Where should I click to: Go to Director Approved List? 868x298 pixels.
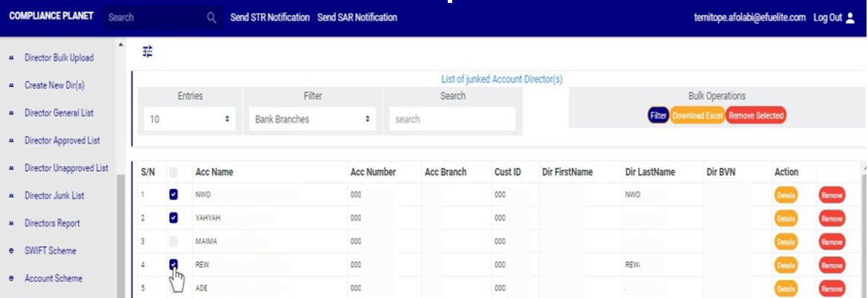coord(62,140)
